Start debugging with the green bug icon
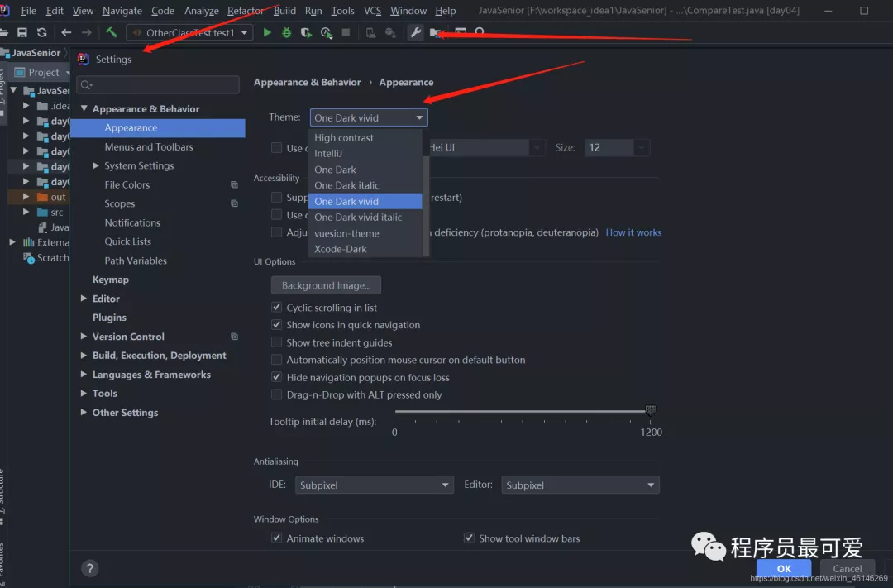 coord(286,32)
